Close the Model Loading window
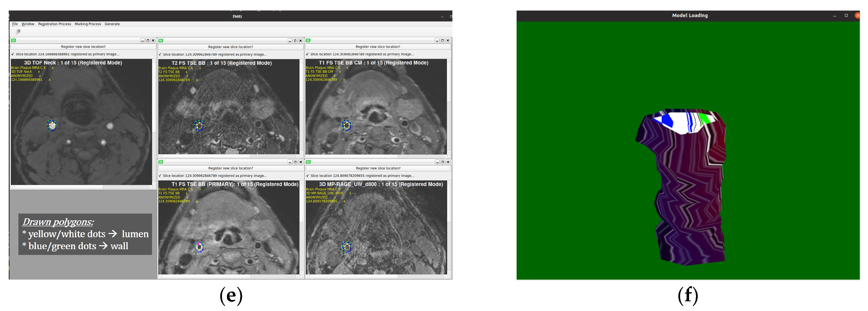Image resolution: width=868 pixels, height=311 pixels. [x=858, y=15]
